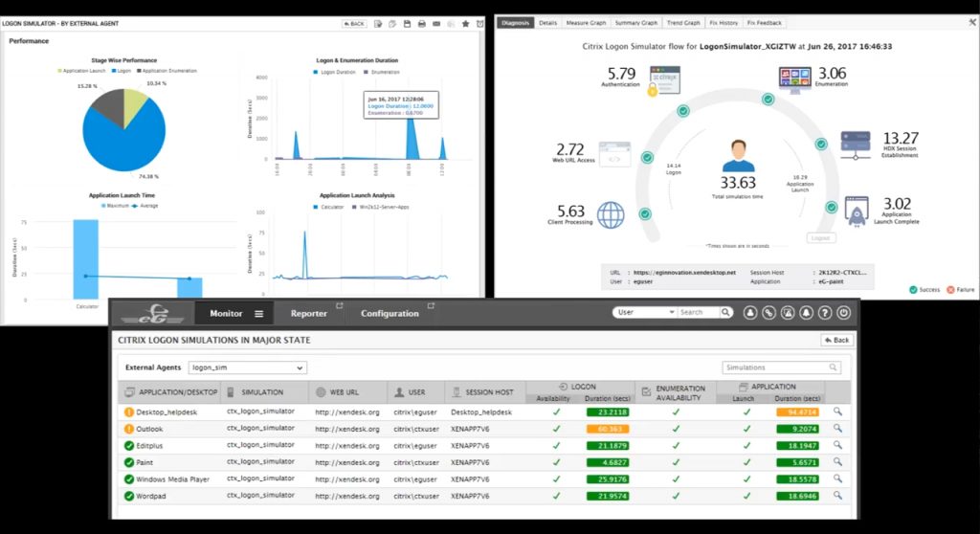Click Paint's logon duration value 4.6827
The image size is (980, 534).
[608, 462]
